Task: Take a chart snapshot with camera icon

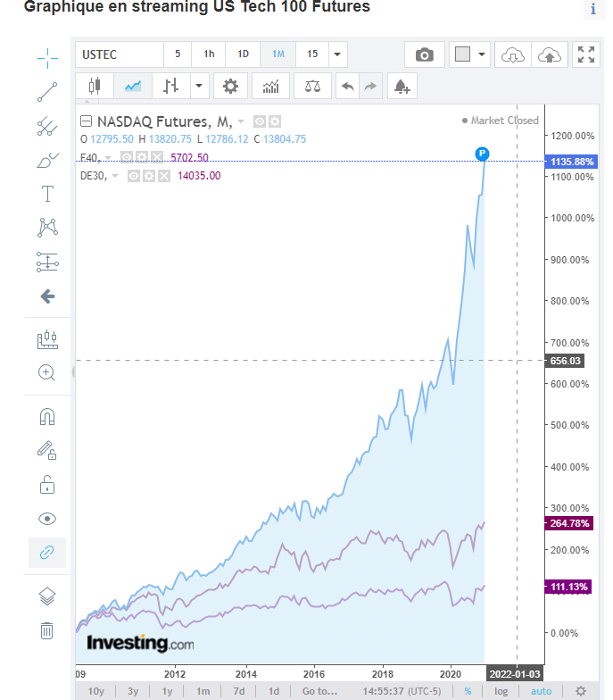Action: coord(425,54)
